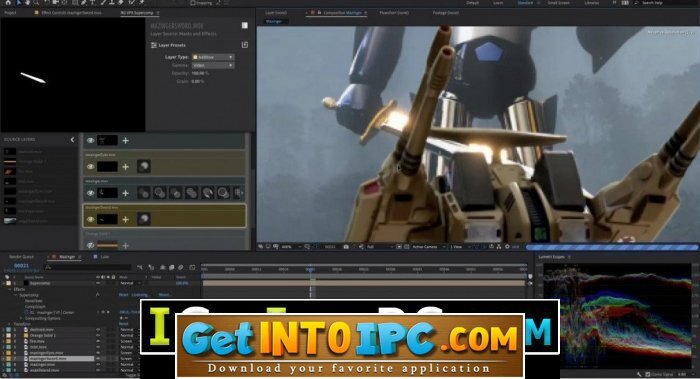Select the first effect icon in mazinger.mov row
700x379 pixels.
143,193
